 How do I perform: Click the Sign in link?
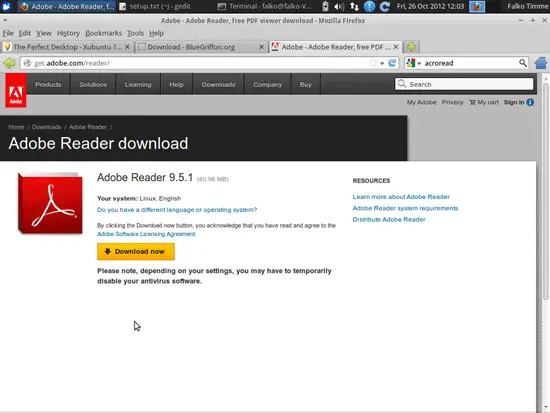coord(514,102)
